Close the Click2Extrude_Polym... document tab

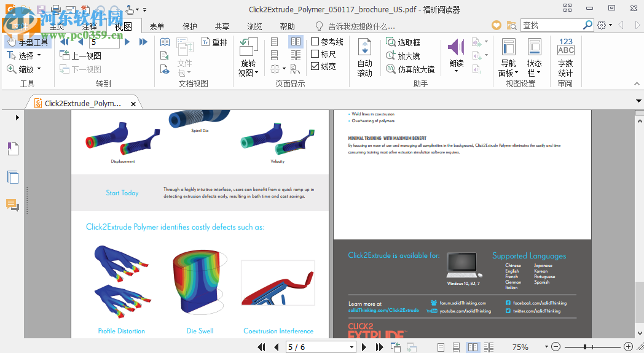[133, 104]
